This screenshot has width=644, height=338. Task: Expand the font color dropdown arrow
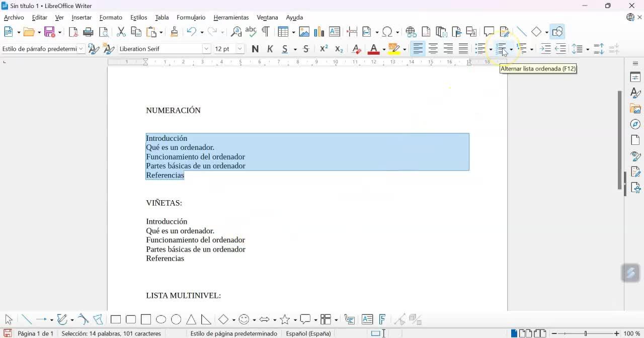coord(384,49)
